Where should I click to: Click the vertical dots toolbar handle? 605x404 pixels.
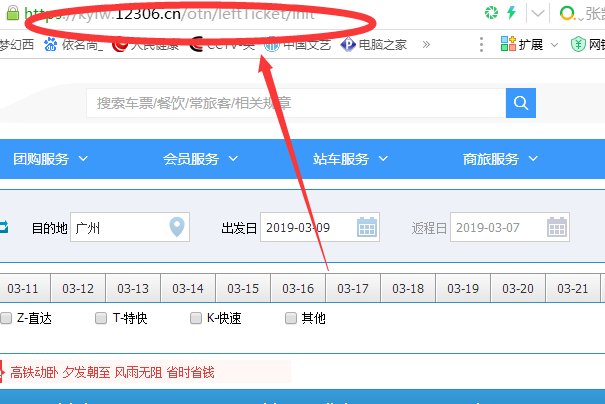481,45
